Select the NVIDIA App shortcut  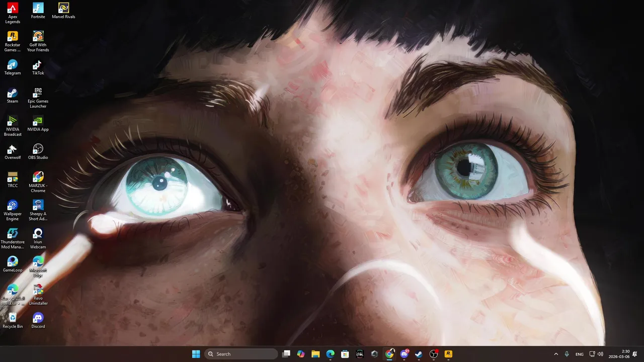point(38,123)
